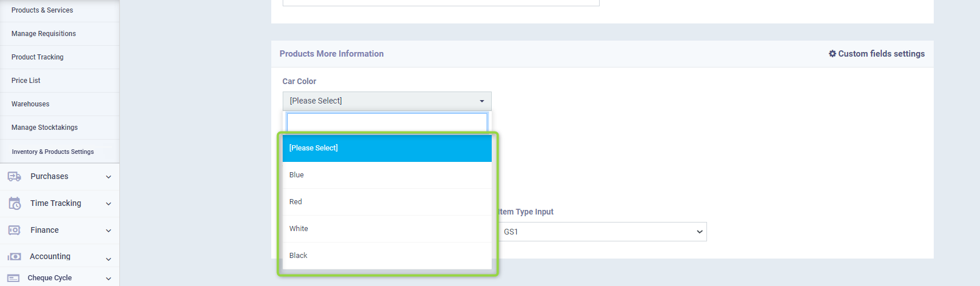The image size is (980, 286).
Task: Expand the Purchases menu chevron
Action: (109, 177)
